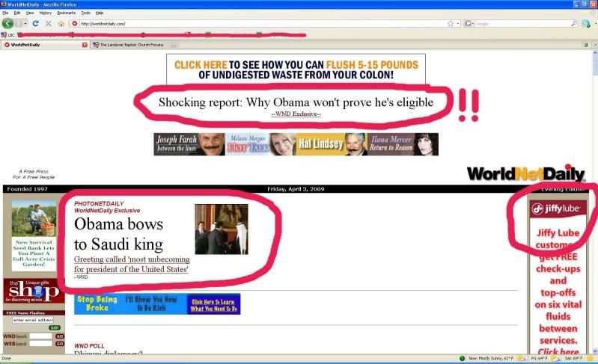The width and height of the screenshot is (598, 364).
Task: Click the green status bar icon
Action: [x=463, y=358]
